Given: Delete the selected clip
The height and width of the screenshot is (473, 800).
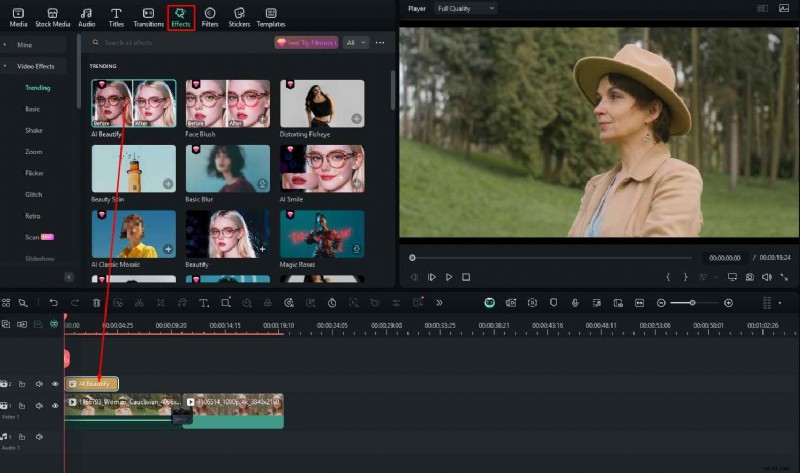Looking at the screenshot, I should click(96, 303).
